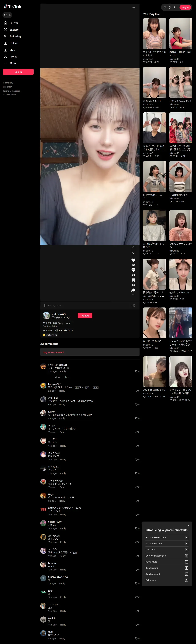Click the M key icon for Mute
This screenshot has height=644, width=196.
tap(187, 556)
